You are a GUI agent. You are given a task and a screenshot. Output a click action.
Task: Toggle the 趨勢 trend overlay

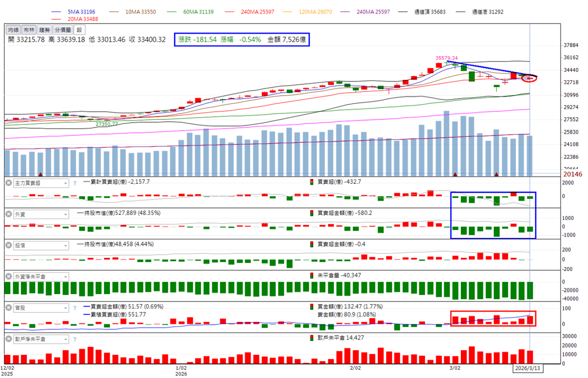coord(44,30)
